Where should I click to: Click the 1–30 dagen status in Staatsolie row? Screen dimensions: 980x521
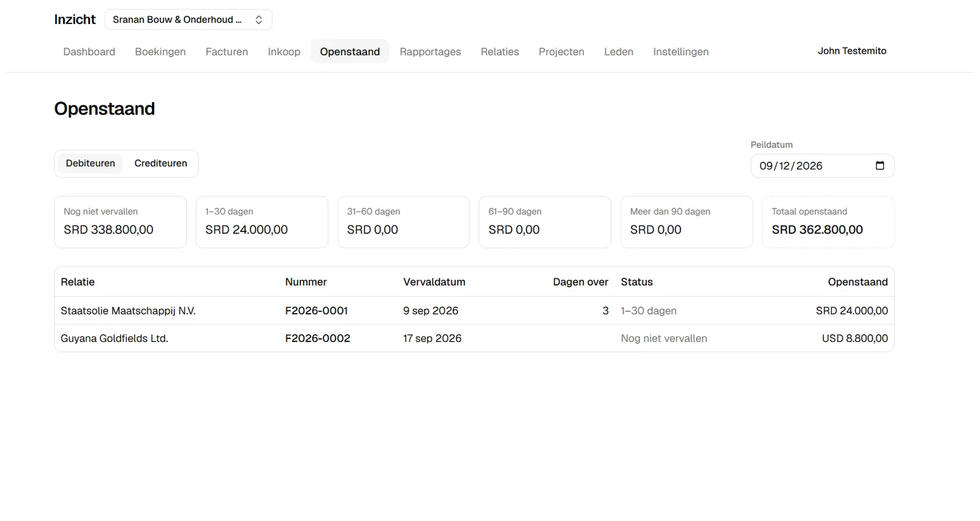coord(649,311)
